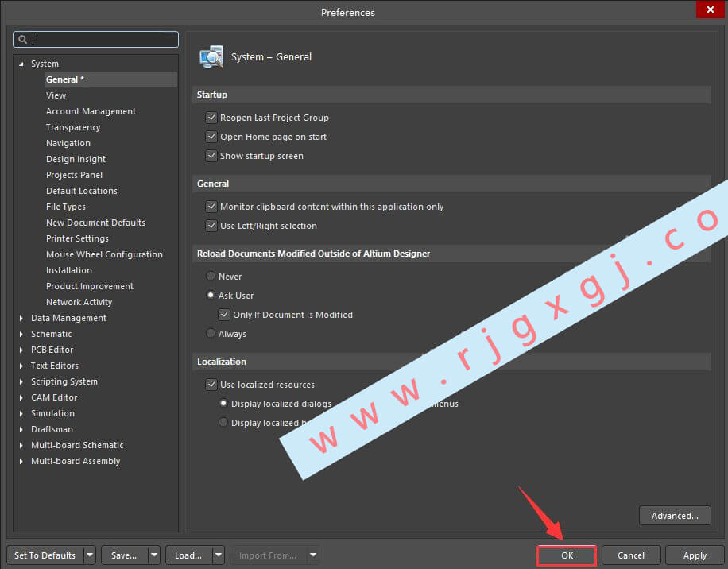Select the General tree item

tap(110, 79)
